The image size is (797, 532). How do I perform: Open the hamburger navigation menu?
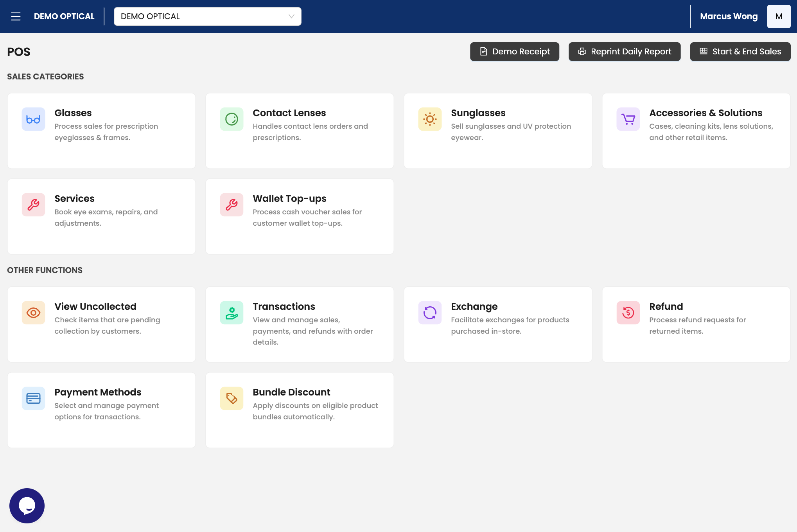(16, 16)
